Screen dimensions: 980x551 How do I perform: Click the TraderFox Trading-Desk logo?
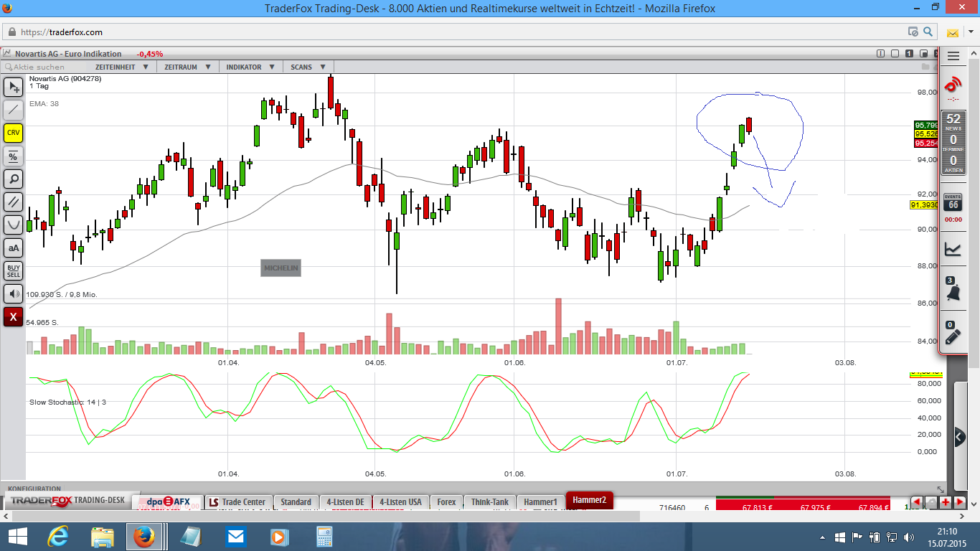pyautogui.click(x=67, y=501)
